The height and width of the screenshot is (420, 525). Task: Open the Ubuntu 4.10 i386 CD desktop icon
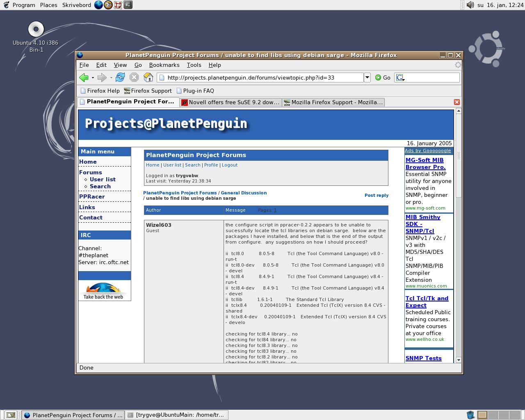pos(36,37)
